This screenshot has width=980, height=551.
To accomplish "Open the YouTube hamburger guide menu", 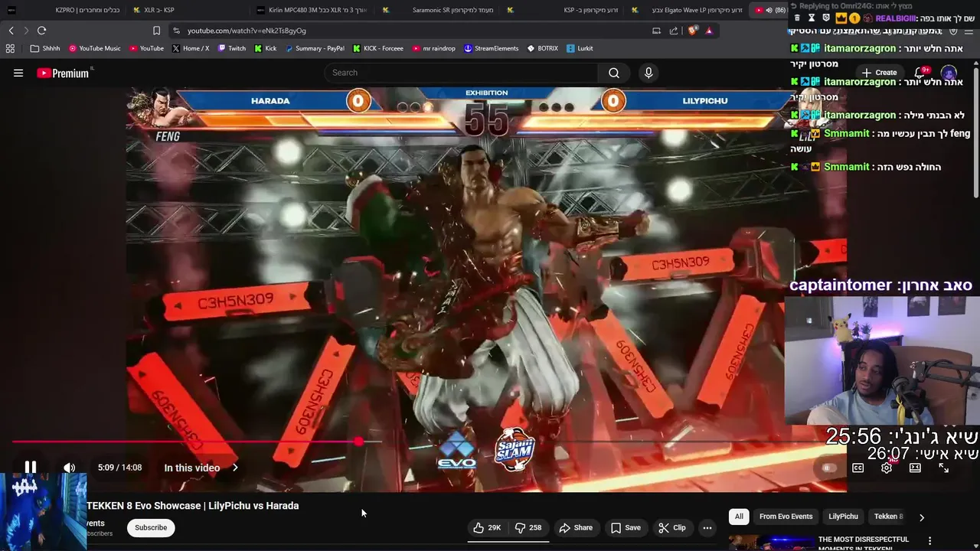I will point(18,73).
